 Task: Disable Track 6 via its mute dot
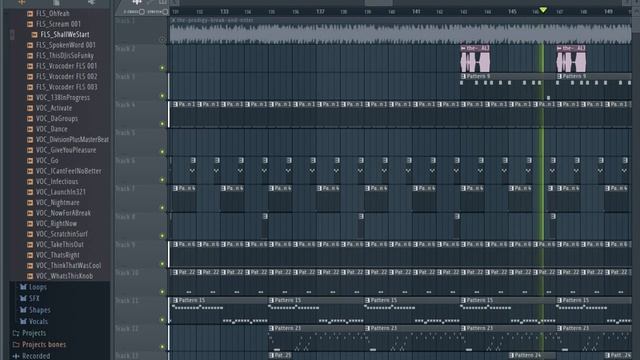162,180
